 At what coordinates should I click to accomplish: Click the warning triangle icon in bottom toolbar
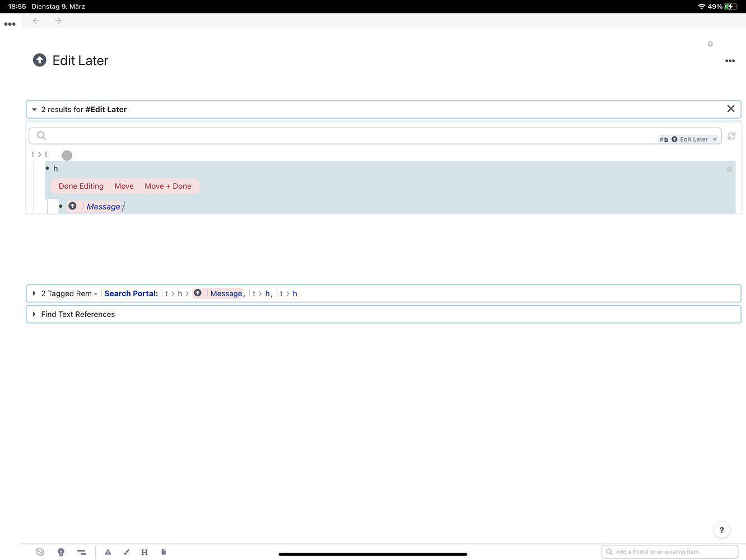coord(108,552)
